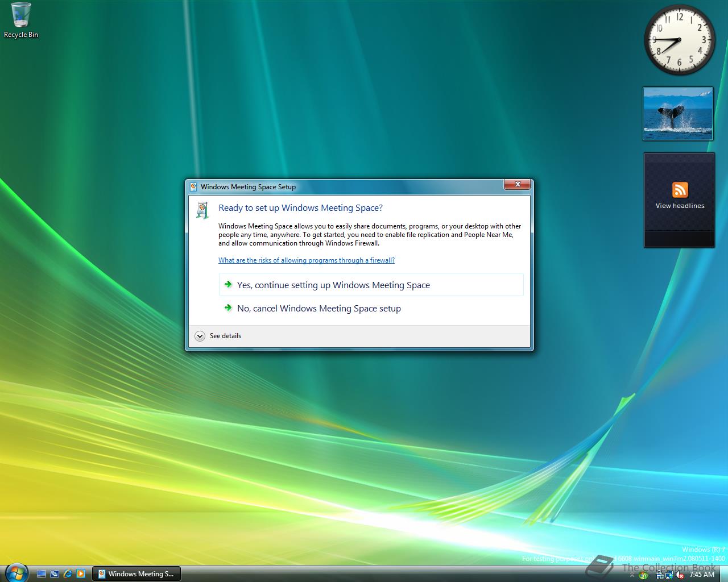Choose No, cancel Windows Meeting Space setup
Screen dimensions: 728x582
click(371, 308)
